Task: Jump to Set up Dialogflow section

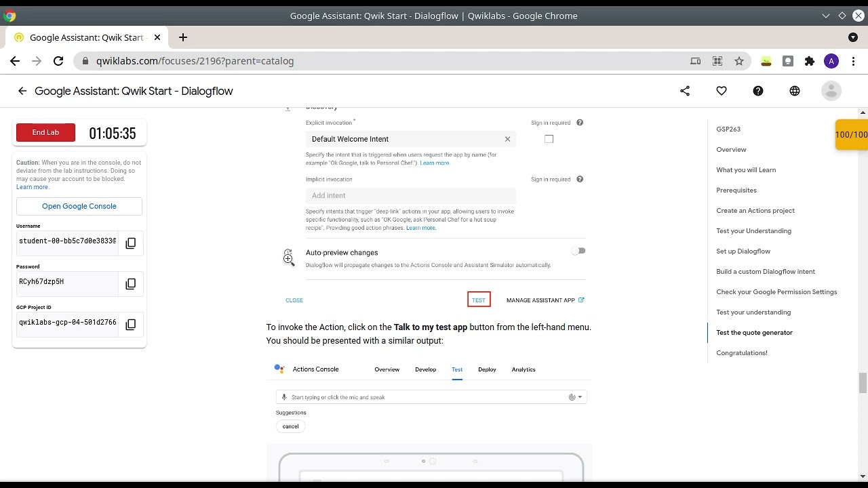Action: click(743, 251)
